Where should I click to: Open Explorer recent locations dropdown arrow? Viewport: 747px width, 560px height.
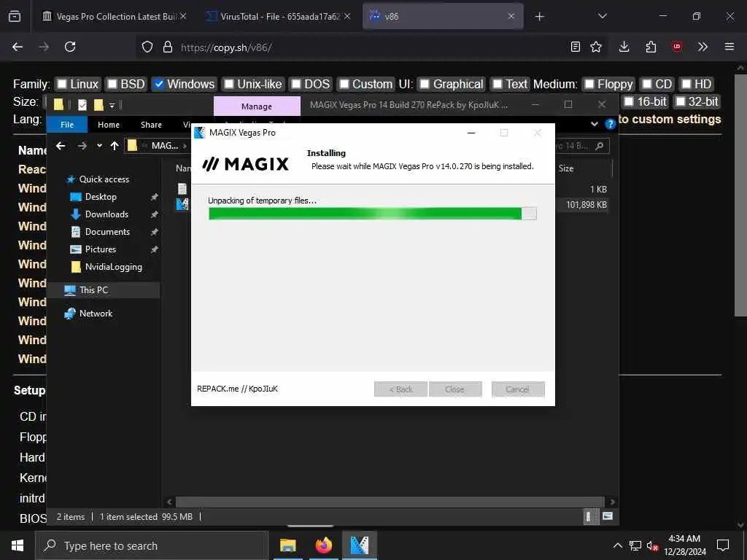[x=99, y=146]
